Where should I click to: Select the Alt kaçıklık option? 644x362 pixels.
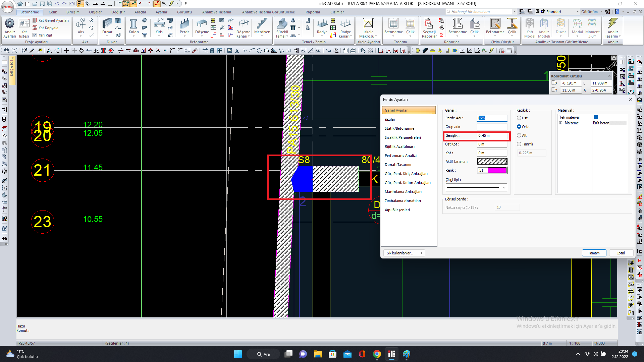coord(519,135)
